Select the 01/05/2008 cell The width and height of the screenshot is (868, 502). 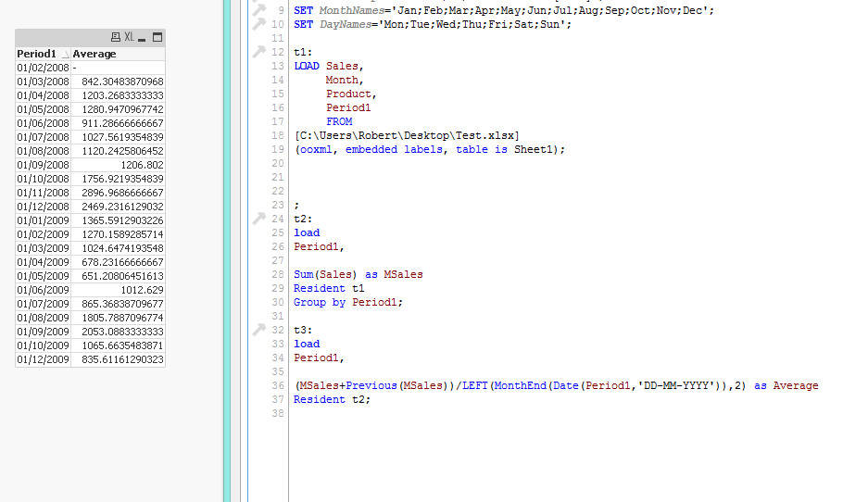[x=44, y=109]
